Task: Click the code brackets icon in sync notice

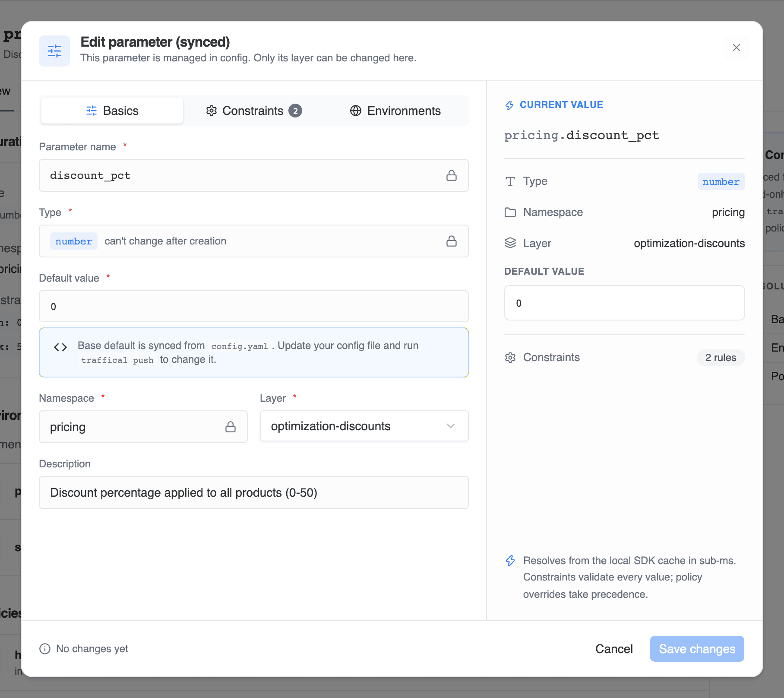Action: (60, 347)
